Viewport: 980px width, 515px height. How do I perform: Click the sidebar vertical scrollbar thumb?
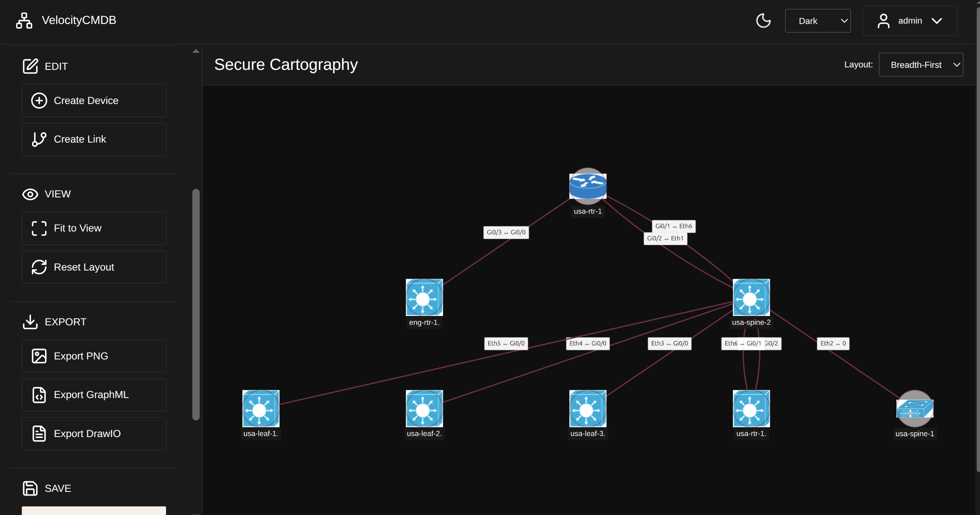click(196, 305)
